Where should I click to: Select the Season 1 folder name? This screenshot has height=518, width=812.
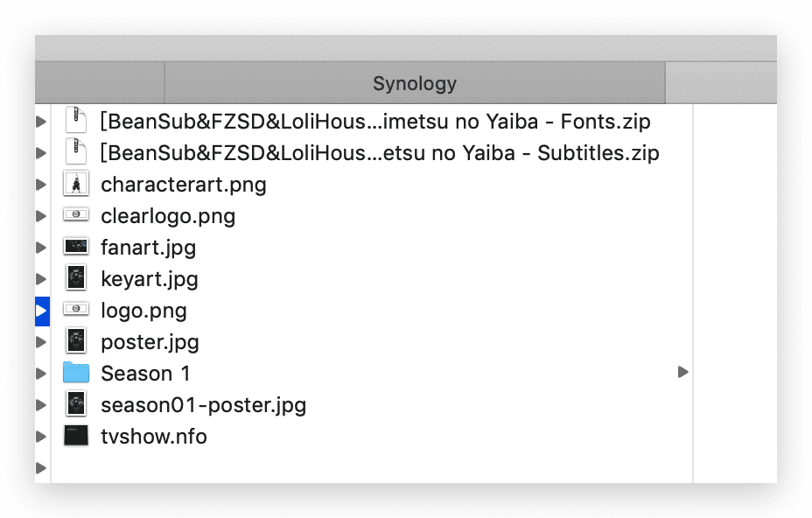(145, 374)
